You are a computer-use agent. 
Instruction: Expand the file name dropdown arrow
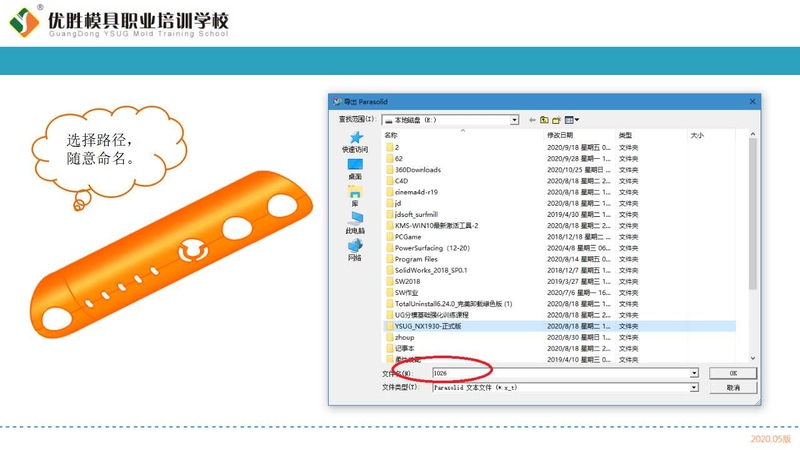point(694,373)
